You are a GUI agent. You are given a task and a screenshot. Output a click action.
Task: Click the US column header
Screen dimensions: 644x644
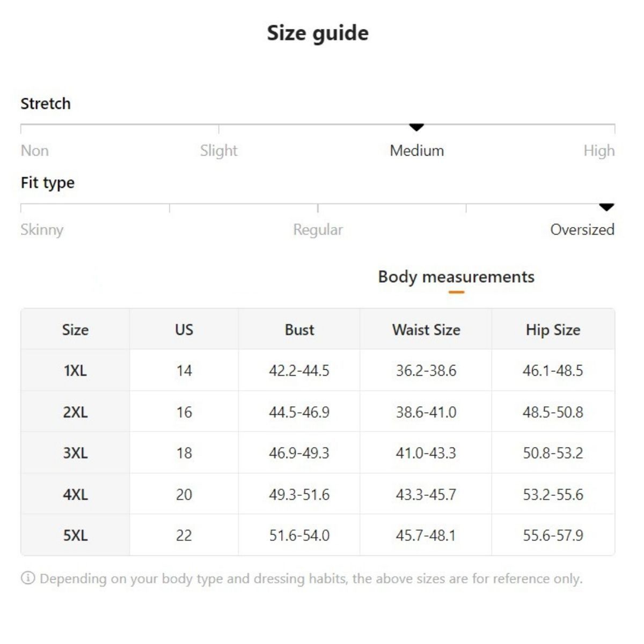coord(184,330)
